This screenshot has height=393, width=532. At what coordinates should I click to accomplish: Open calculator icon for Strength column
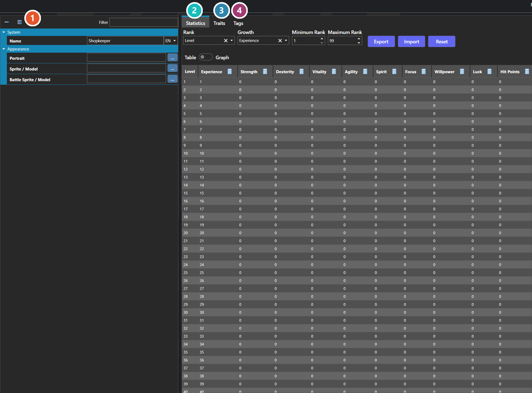[x=265, y=72]
